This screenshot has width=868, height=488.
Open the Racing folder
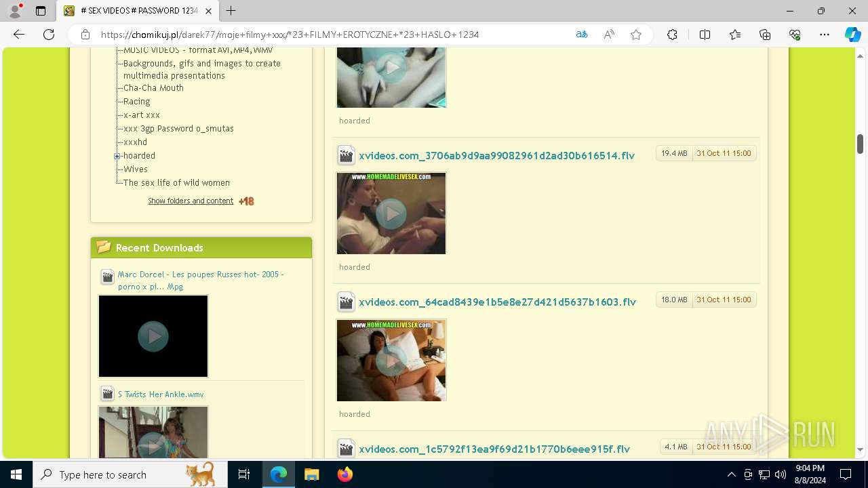[136, 102]
